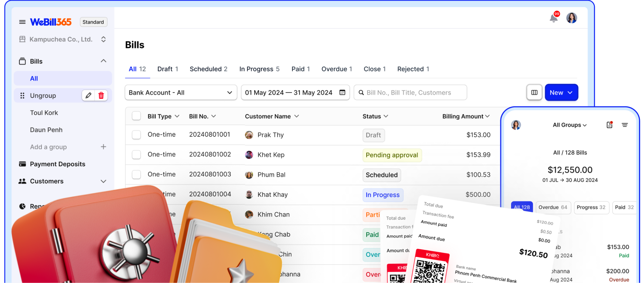Click the WeBill365 logo
Viewport: 644px width, 283px height.
(x=51, y=22)
